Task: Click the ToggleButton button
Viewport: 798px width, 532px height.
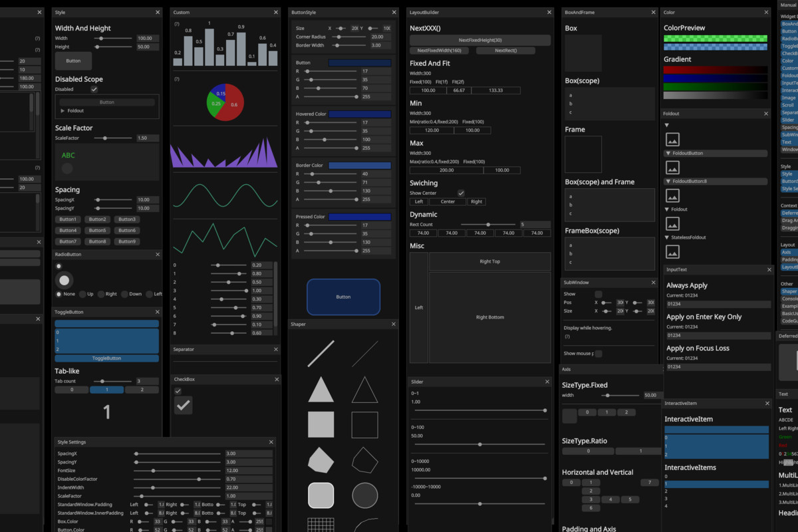Action: click(106, 358)
